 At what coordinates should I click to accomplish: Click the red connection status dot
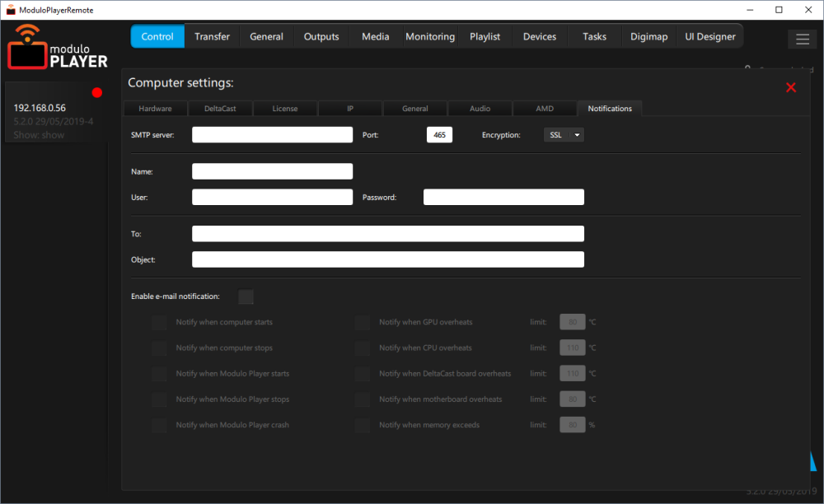point(96,92)
